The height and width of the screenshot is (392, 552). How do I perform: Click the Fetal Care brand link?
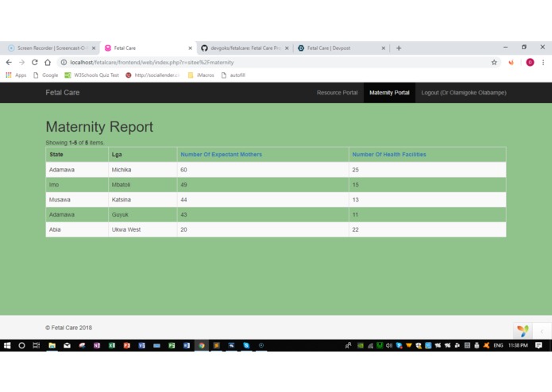tap(62, 93)
